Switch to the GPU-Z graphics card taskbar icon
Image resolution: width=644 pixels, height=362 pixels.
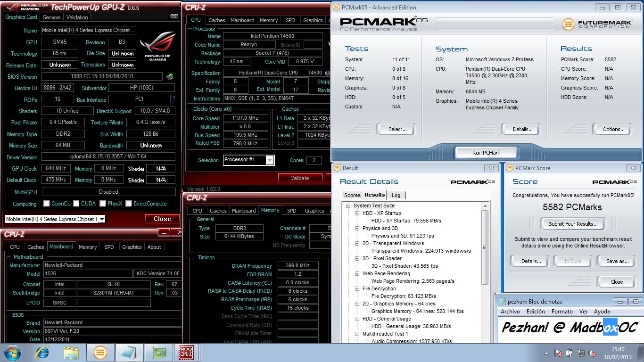coord(158,352)
